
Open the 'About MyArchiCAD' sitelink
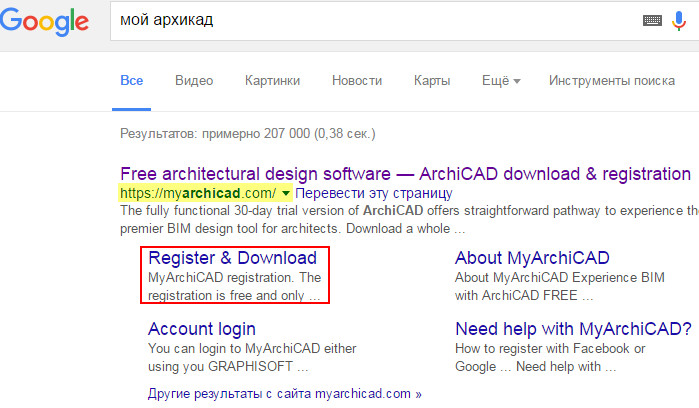click(532, 258)
